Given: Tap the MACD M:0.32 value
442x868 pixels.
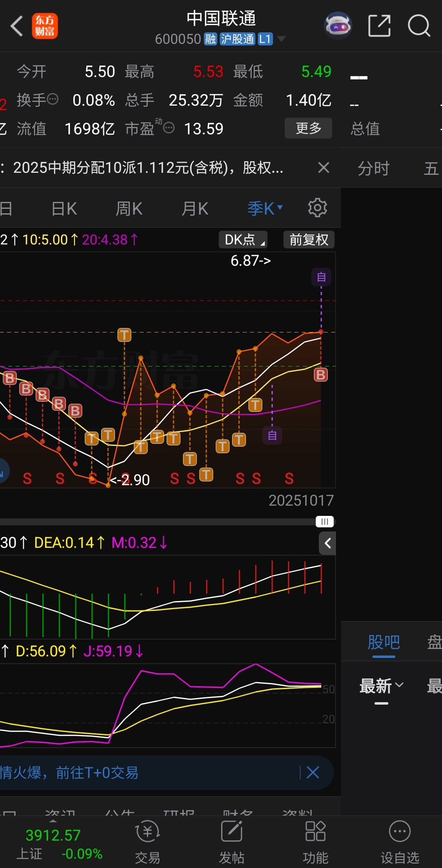Looking at the screenshot, I should (x=140, y=542).
